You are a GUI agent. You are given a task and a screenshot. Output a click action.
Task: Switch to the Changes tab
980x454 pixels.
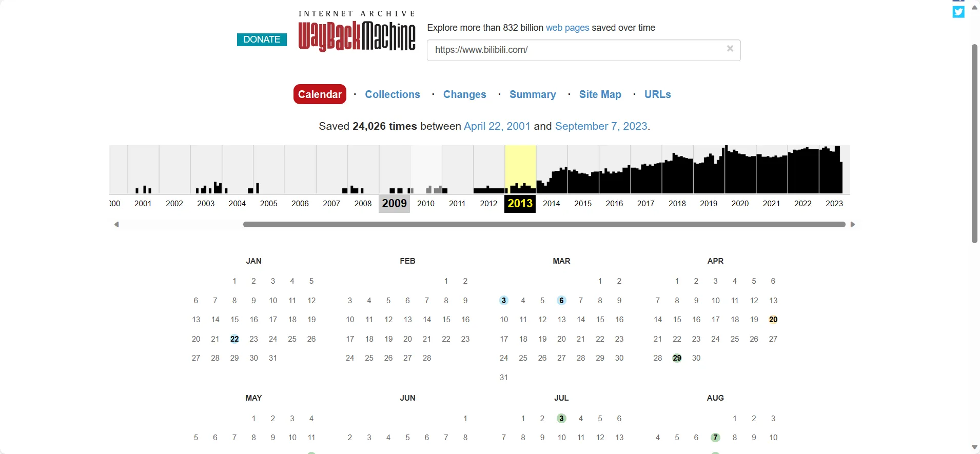click(464, 94)
